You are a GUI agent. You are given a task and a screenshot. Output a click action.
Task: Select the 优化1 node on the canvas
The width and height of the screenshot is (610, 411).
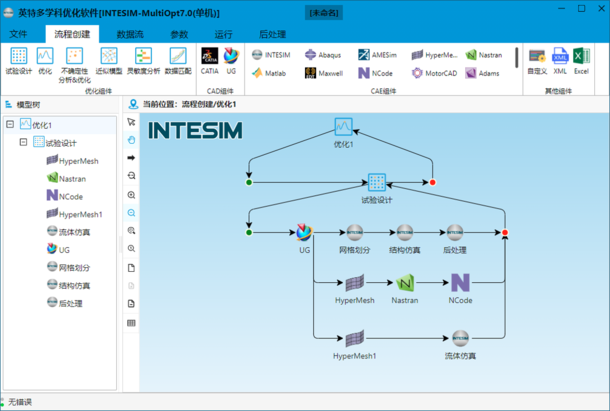pos(344,126)
